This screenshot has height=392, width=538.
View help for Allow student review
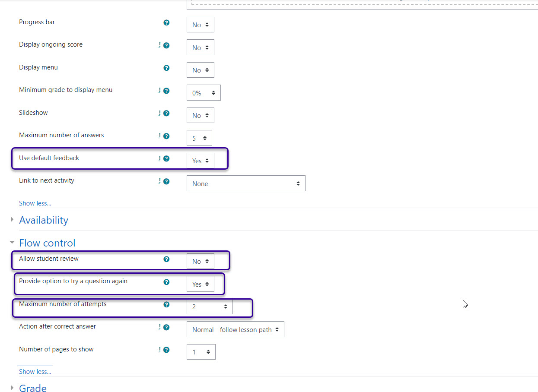coord(166,259)
